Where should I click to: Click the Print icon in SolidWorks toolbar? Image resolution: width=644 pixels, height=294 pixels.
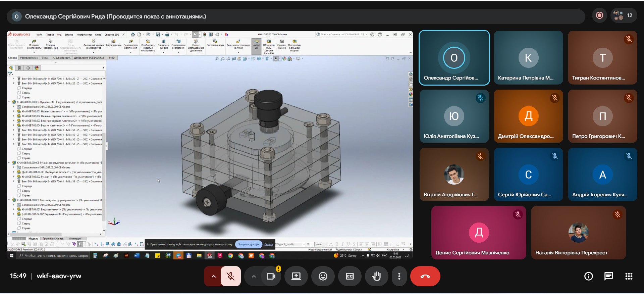(167, 34)
